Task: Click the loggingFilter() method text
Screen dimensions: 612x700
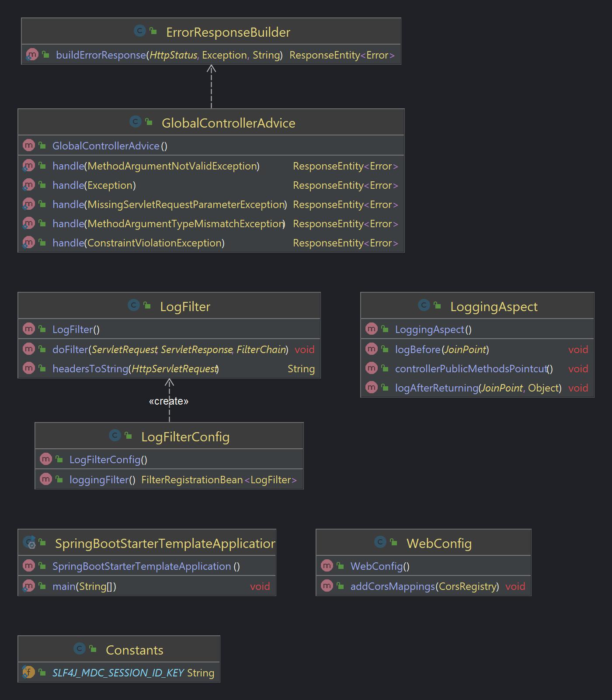Action: 102,480
